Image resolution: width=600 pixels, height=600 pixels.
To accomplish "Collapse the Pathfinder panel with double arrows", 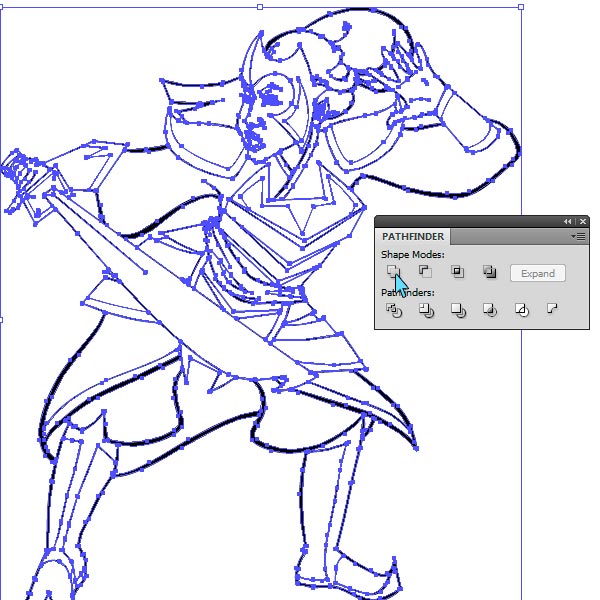I will click(567, 222).
